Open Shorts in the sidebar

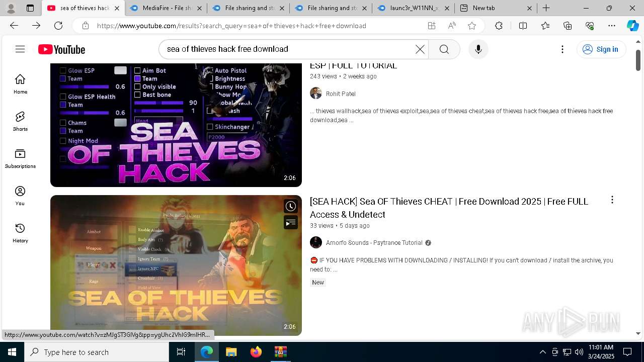(x=20, y=121)
